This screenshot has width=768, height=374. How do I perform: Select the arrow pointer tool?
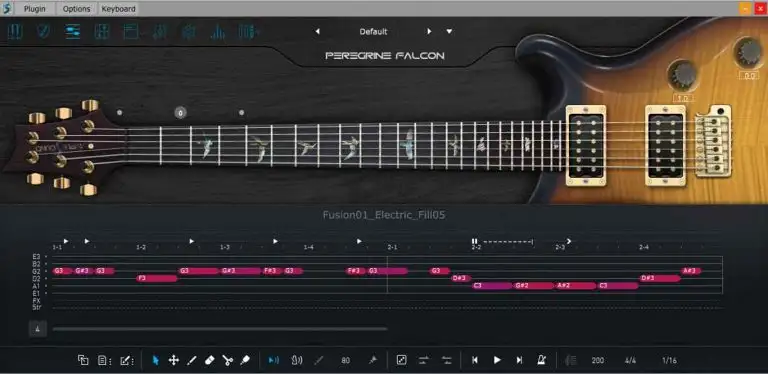(x=156, y=360)
